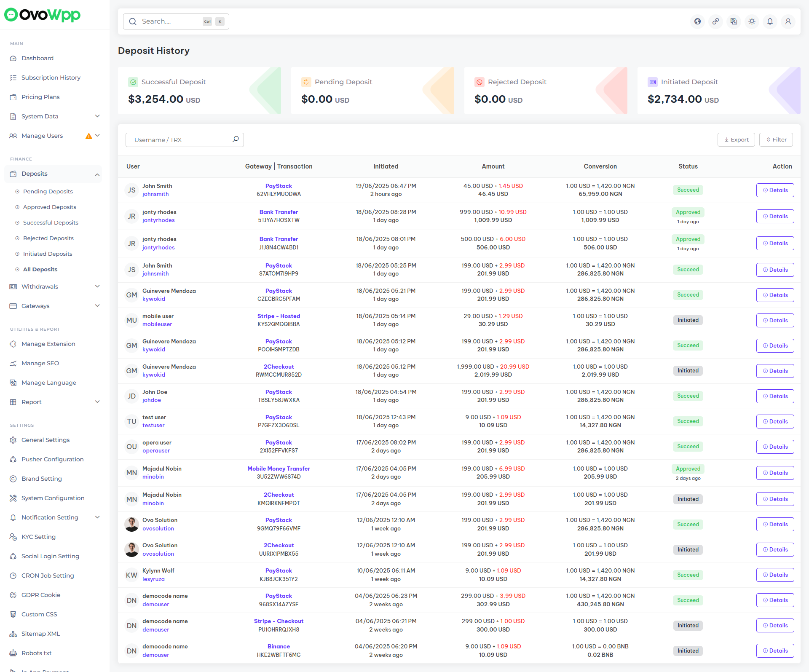809x672 pixels.
Task: Click the search magnifier in Username/TRX field
Action: coord(236,139)
